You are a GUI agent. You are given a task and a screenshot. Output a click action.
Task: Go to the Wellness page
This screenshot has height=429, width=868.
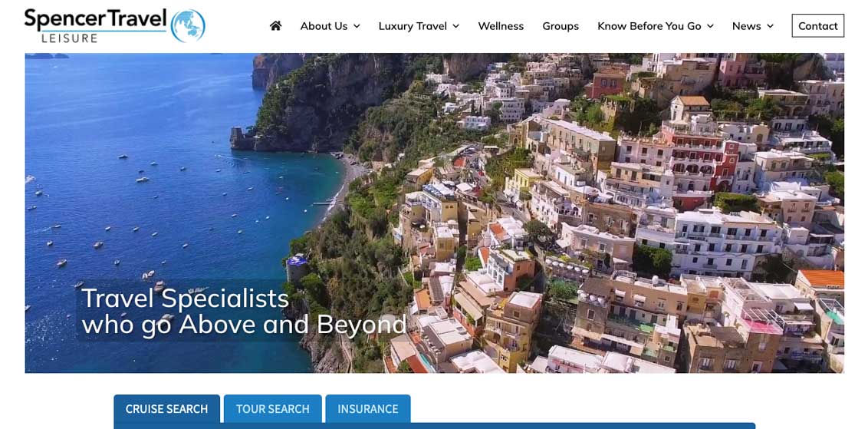point(501,26)
